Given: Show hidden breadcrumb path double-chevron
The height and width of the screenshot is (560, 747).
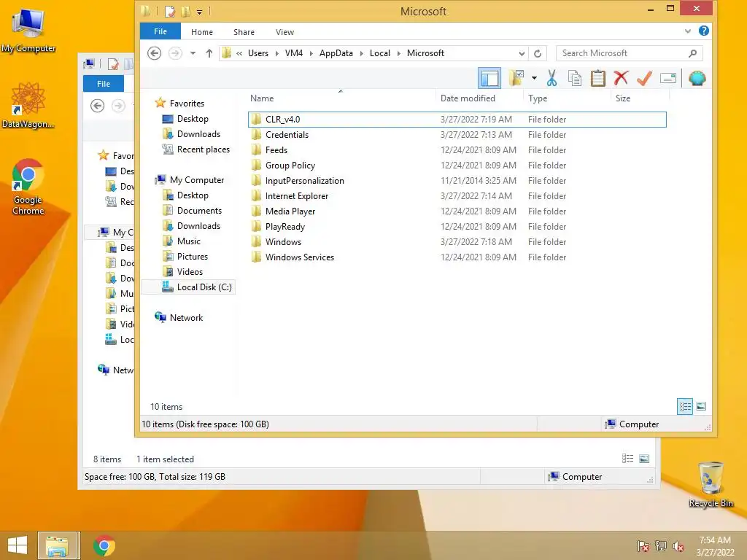Looking at the screenshot, I should [239, 53].
